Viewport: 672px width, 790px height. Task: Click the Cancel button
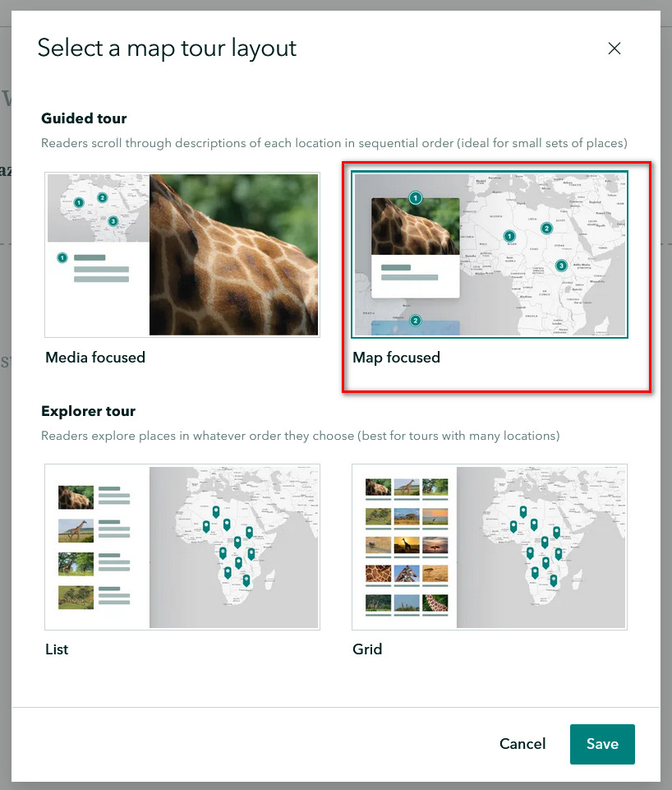(522, 744)
